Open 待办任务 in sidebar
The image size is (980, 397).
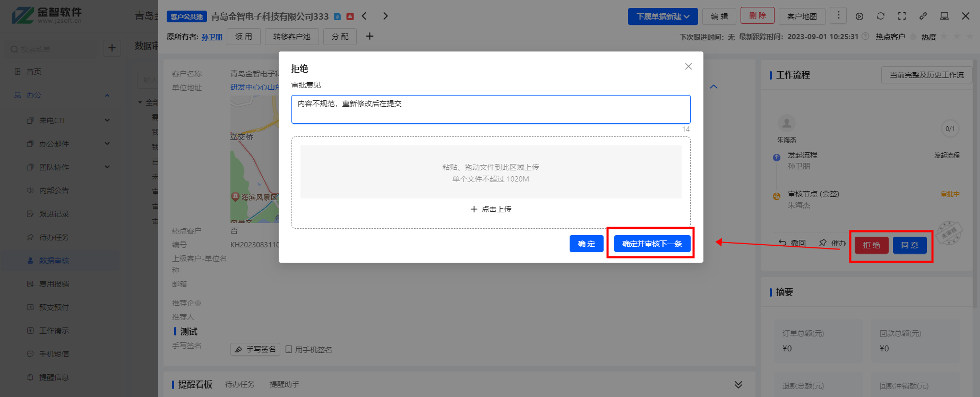tap(54, 237)
